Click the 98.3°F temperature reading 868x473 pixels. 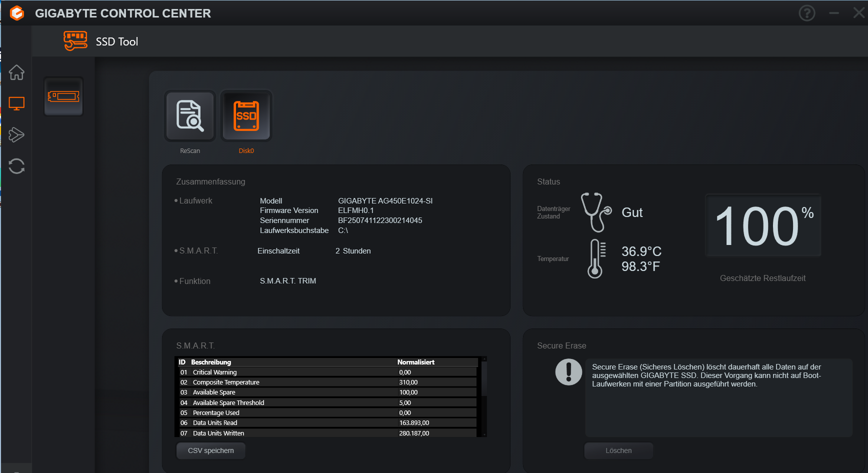[x=640, y=266]
